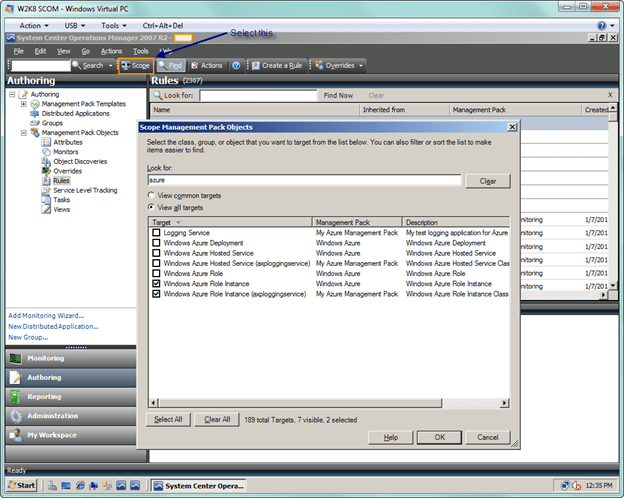The height and width of the screenshot is (498, 624).
Task: Select Rules in the Authoring tree
Action: click(x=61, y=181)
